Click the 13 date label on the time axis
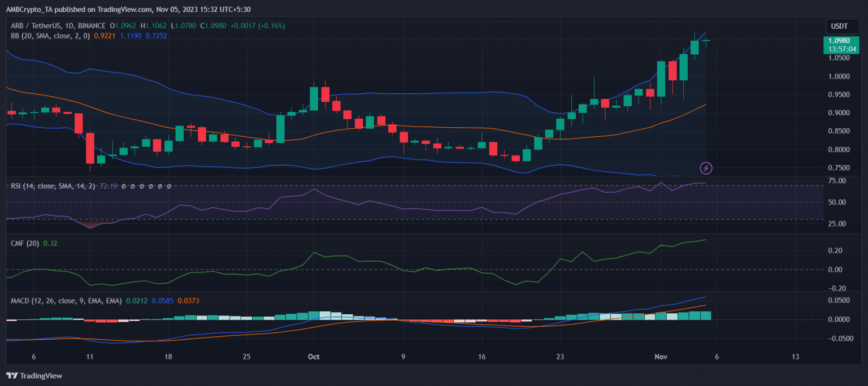The height and width of the screenshot is (386, 868). [x=795, y=357]
